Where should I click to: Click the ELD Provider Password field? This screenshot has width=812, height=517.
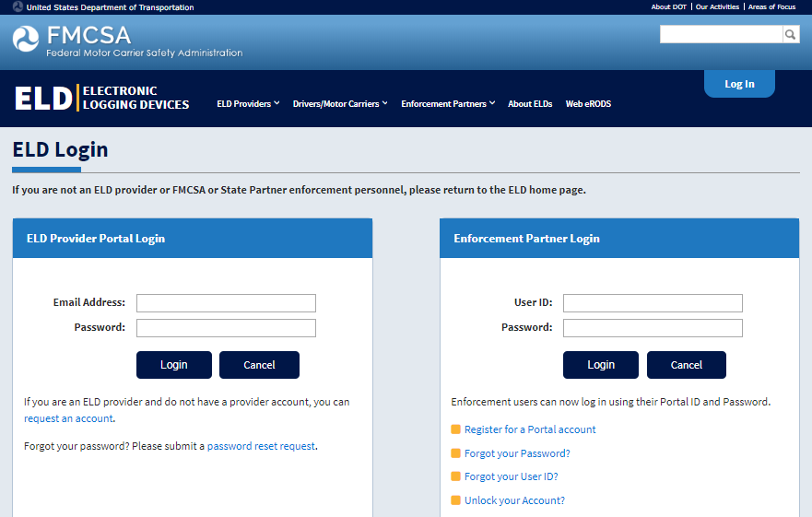[x=226, y=328]
